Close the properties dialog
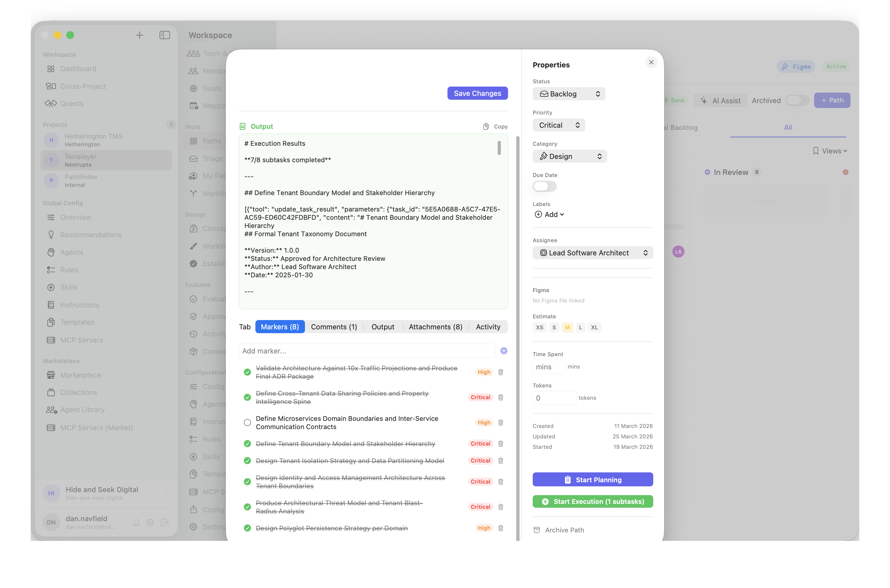Viewport: 890px width, 588px height. (x=651, y=62)
